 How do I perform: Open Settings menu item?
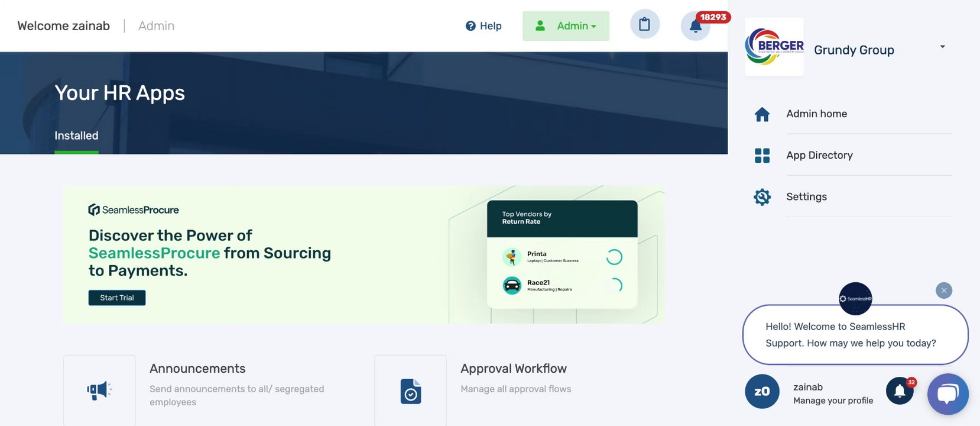806,196
